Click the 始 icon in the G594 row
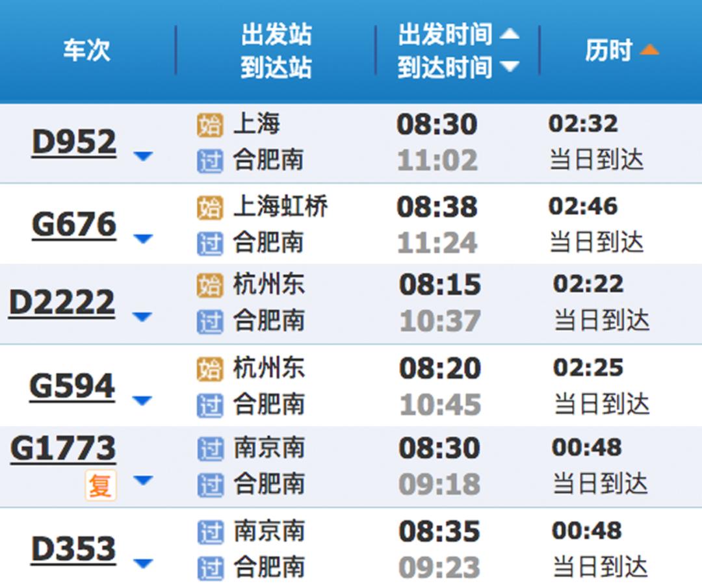Image resolution: width=702 pixels, height=588 pixels. 209,369
